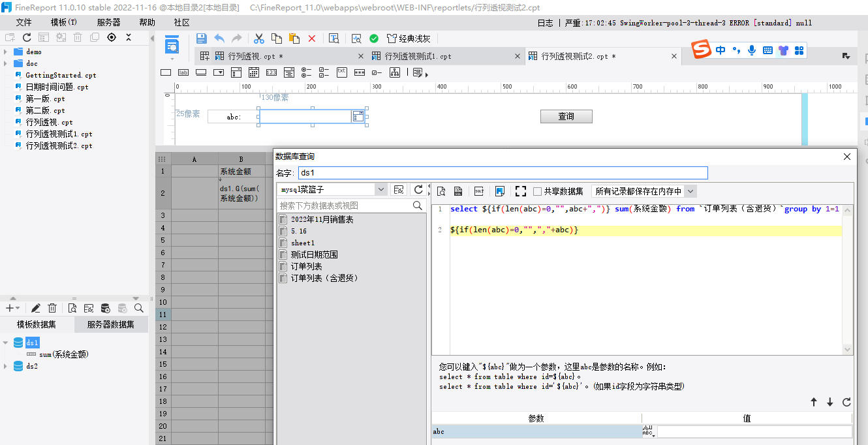The height and width of the screenshot is (445, 868).
Task: Click the 日志 log link
Action: tap(545, 22)
